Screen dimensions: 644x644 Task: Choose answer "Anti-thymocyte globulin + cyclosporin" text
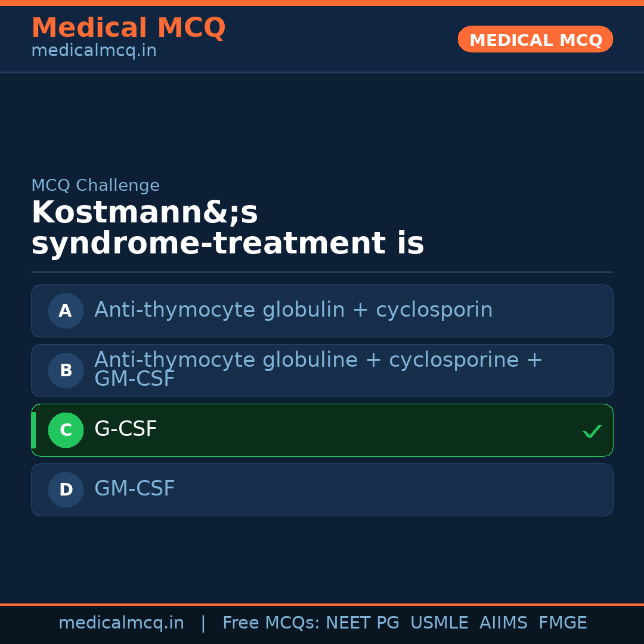[x=293, y=310]
